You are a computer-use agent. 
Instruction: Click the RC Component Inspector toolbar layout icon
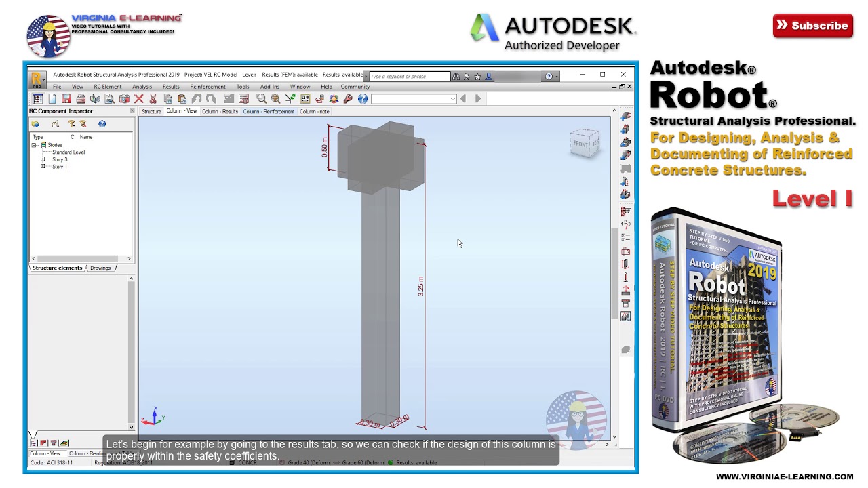click(x=38, y=99)
